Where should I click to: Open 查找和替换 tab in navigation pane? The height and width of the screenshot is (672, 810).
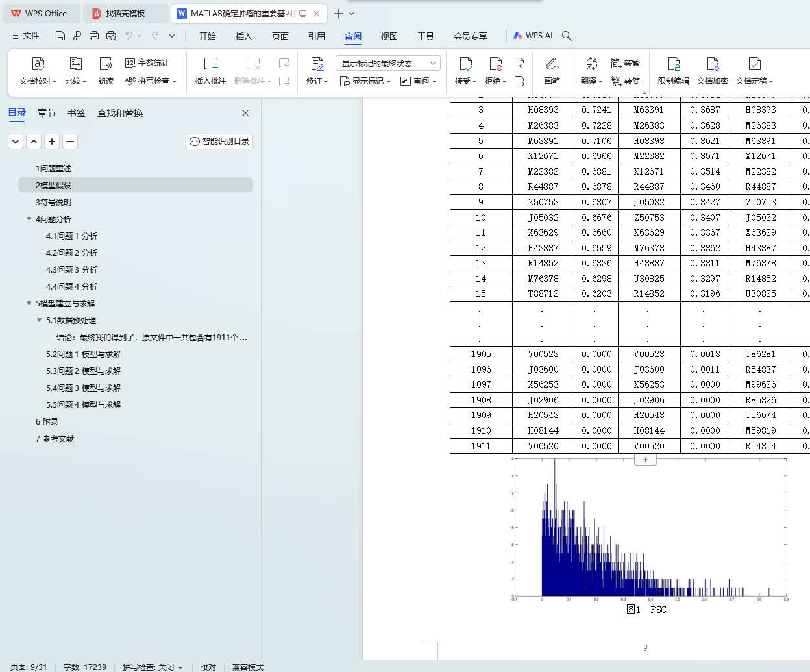(120, 113)
